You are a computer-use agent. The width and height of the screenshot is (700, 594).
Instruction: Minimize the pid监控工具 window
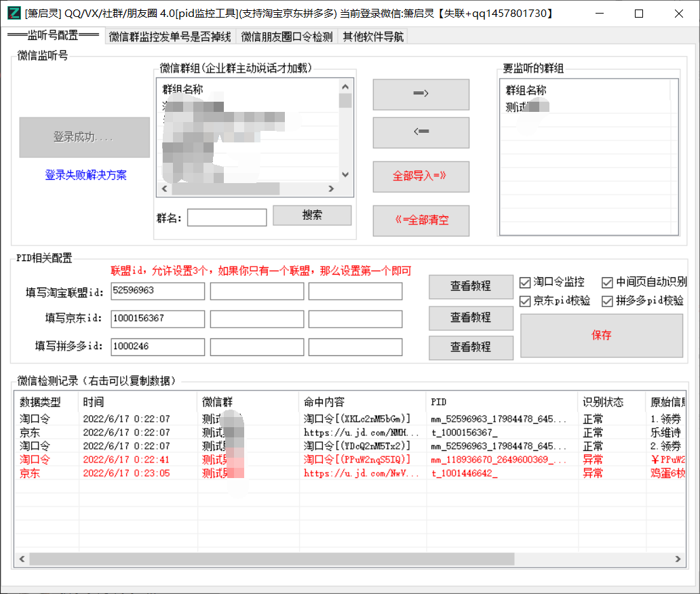point(600,14)
